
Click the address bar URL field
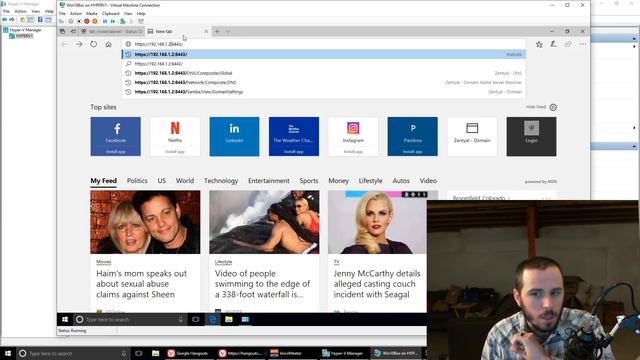coord(323,44)
